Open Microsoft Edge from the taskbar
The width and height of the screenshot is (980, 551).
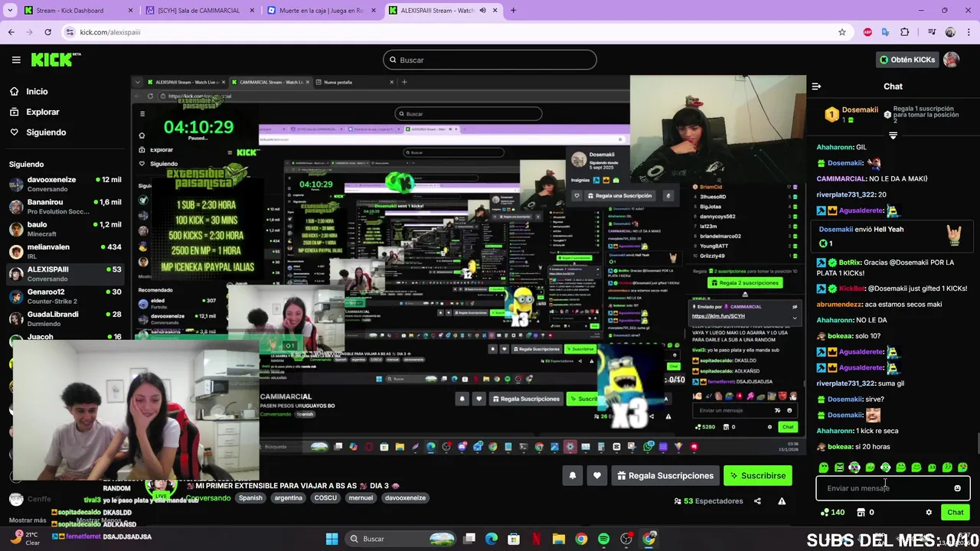pyautogui.click(x=492, y=539)
